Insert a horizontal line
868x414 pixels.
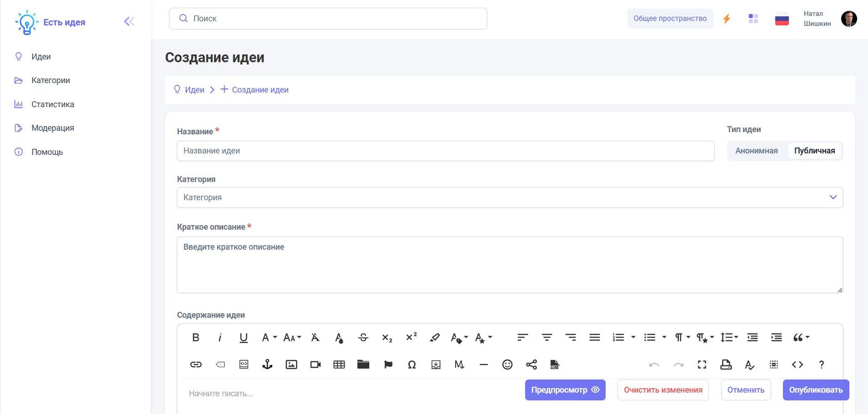[x=484, y=364]
